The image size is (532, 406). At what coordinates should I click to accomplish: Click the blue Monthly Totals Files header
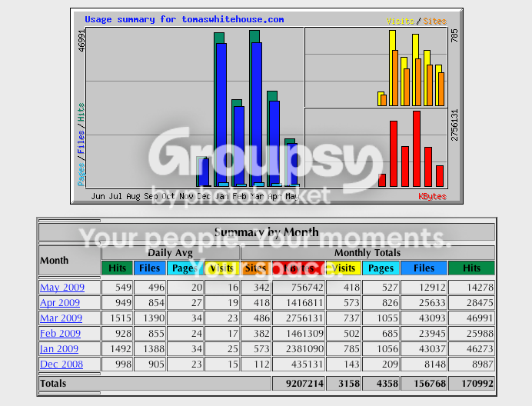(x=424, y=268)
